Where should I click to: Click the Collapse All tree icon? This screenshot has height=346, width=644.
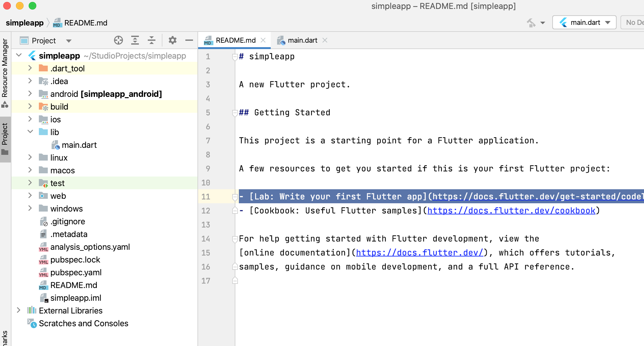coord(152,40)
